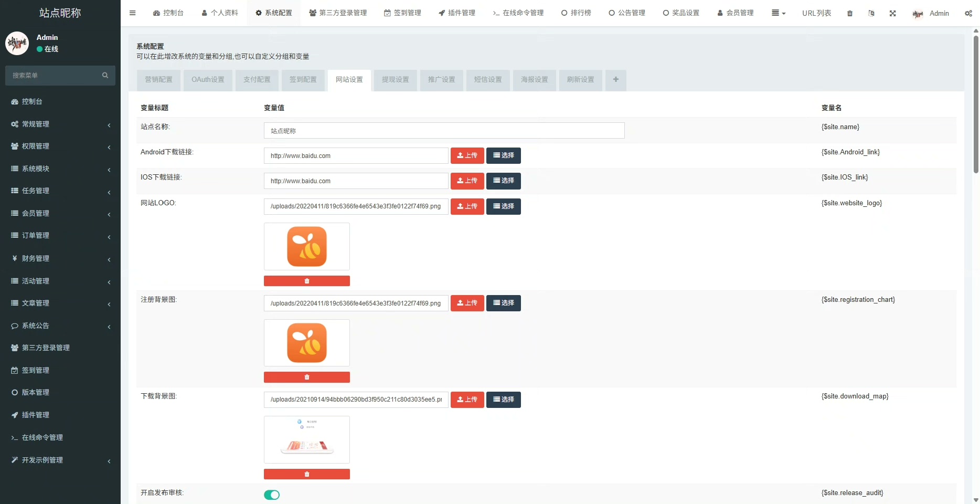The height and width of the screenshot is (504, 980).
Task: Click the 下载背景图 preview thumbnail
Action: [x=307, y=440]
